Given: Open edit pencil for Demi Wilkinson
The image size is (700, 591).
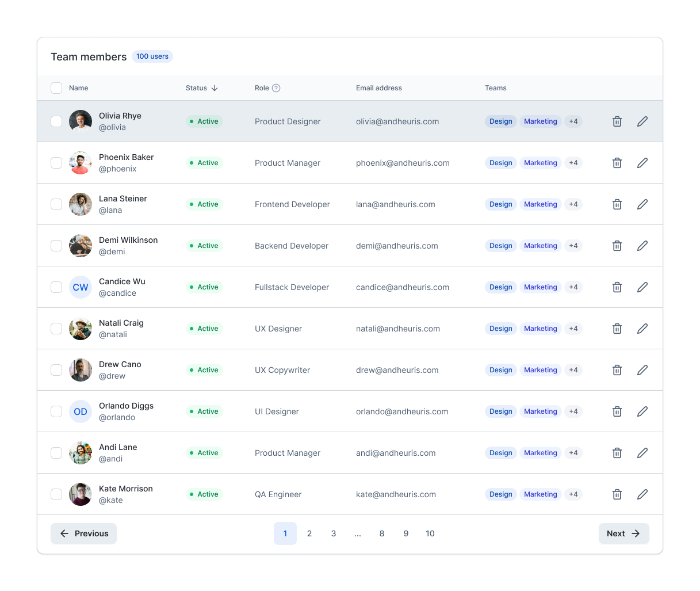Looking at the screenshot, I should click(642, 246).
